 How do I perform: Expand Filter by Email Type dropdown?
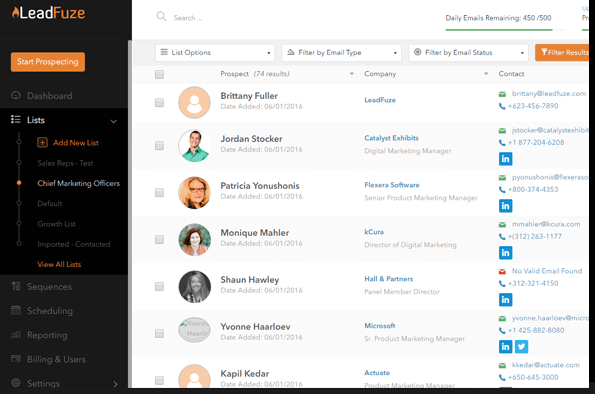(342, 52)
